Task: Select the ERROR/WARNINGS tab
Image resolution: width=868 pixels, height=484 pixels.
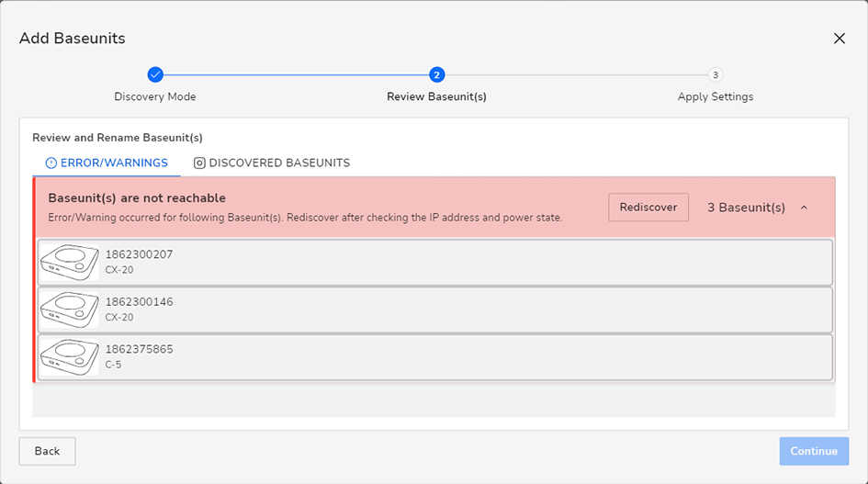Action: 107,163
